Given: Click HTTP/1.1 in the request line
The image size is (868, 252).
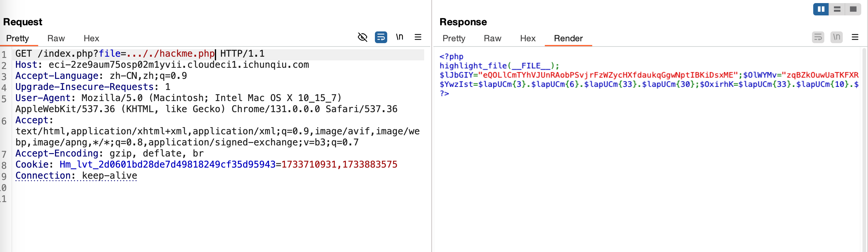Looking at the screenshot, I should tap(242, 54).
